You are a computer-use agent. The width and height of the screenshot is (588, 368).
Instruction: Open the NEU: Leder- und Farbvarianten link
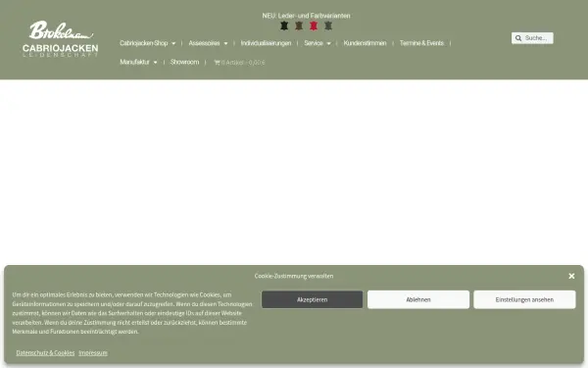pyautogui.click(x=306, y=16)
